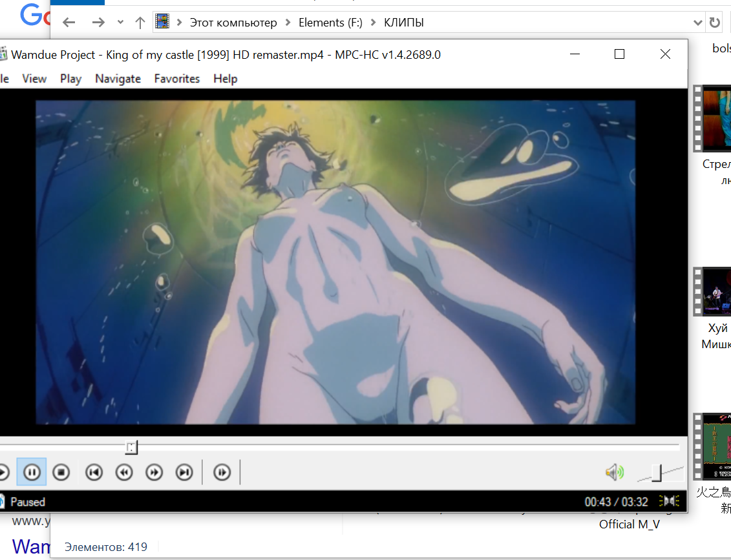Open the Favorites menu
This screenshot has width=731, height=560.
(x=177, y=79)
